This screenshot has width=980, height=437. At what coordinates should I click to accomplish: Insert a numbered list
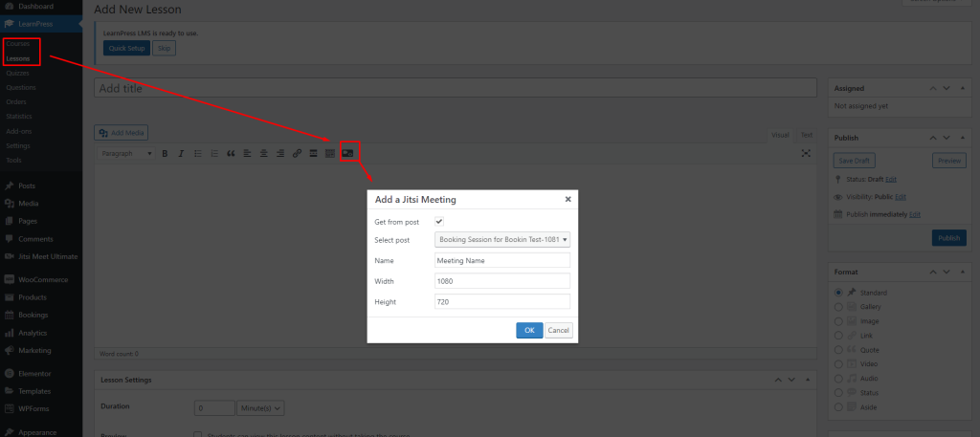pyautogui.click(x=214, y=154)
